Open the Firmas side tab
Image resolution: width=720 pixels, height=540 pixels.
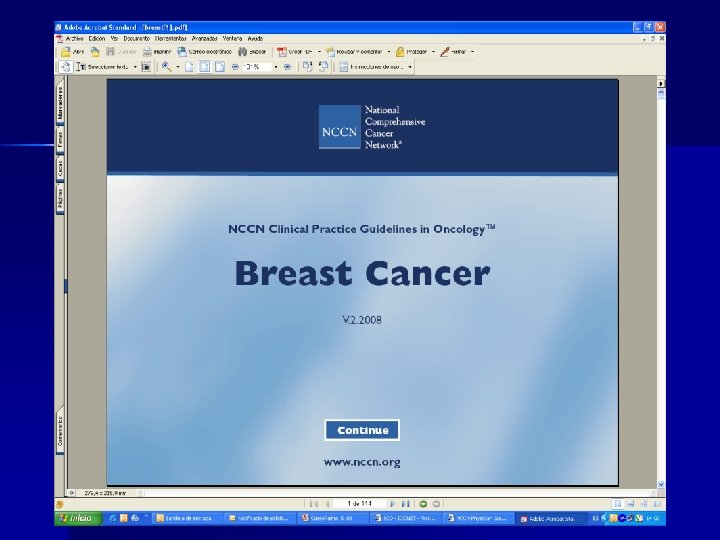pyautogui.click(x=60, y=139)
